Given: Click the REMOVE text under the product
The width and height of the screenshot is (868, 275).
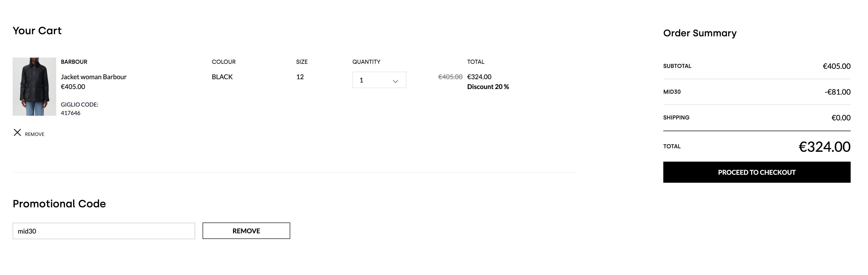Looking at the screenshot, I should click(34, 134).
